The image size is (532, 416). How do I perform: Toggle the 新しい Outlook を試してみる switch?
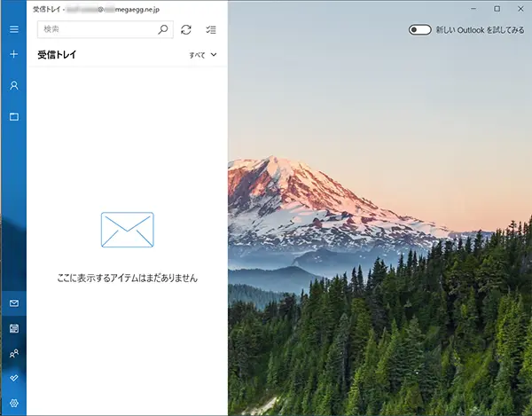419,30
